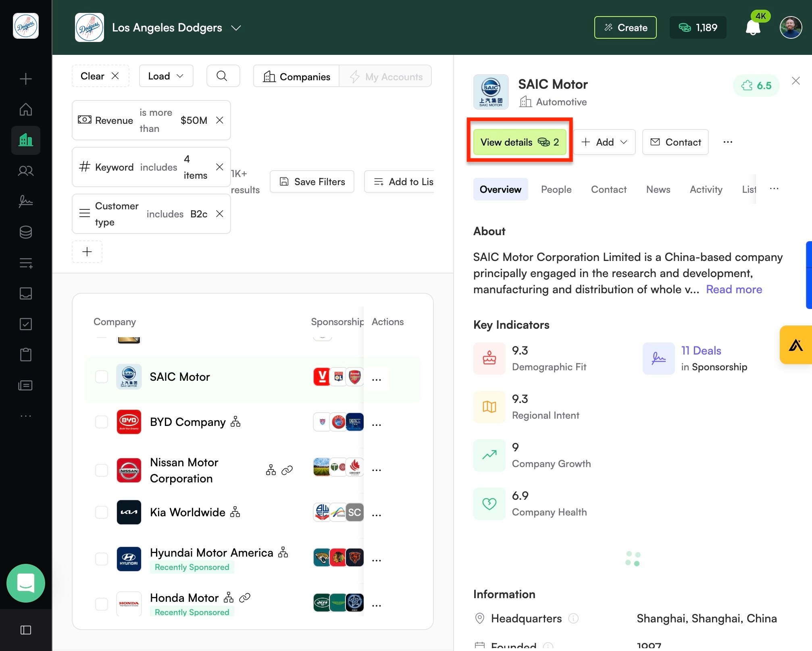Viewport: 812px width, 651px height.
Task: Expand the Add dropdown for SAIC Motor
Action: point(604,142)
